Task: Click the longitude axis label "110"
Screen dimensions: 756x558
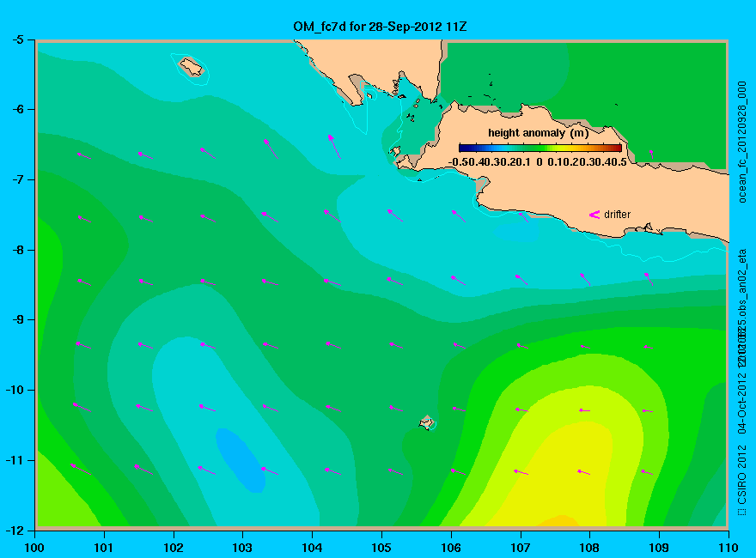Action: click(x=728, y=548)
